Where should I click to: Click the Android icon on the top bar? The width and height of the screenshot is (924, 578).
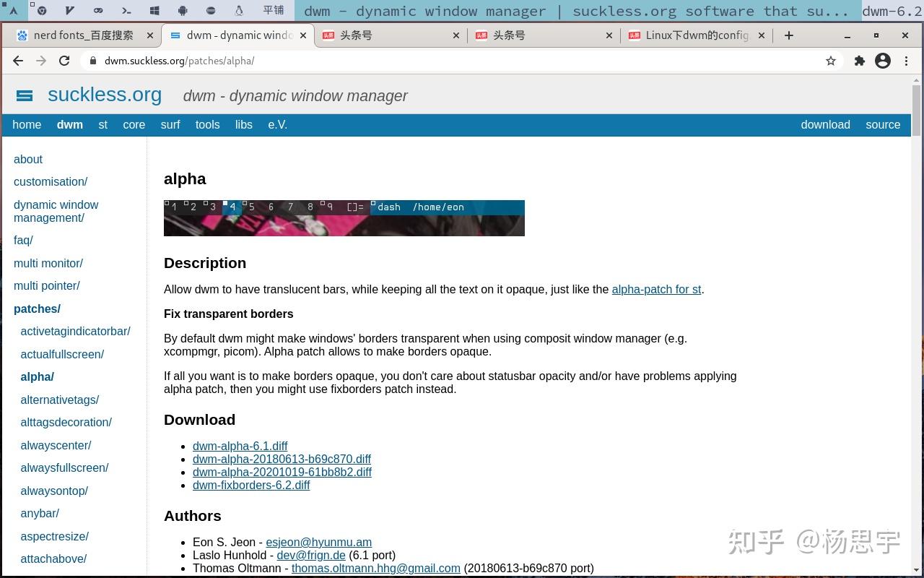tap(183, 11)
